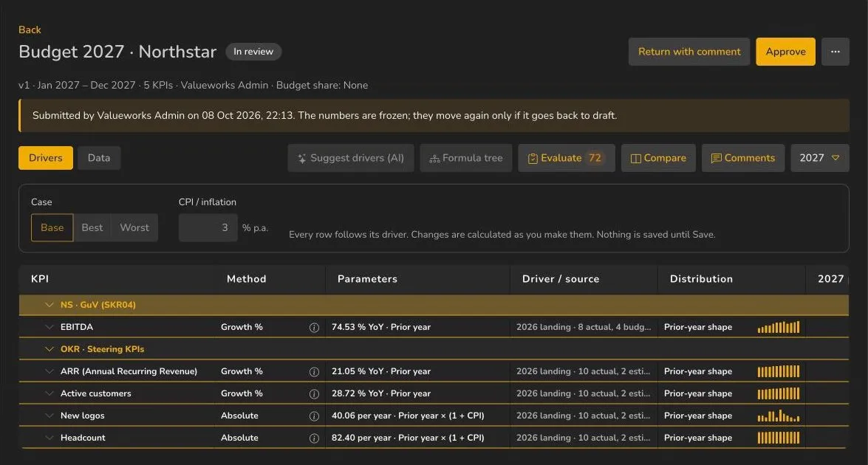Open the Comments panel
This screenshot has width=868, height=465.
pyautogui.click(x=743, y=157)
